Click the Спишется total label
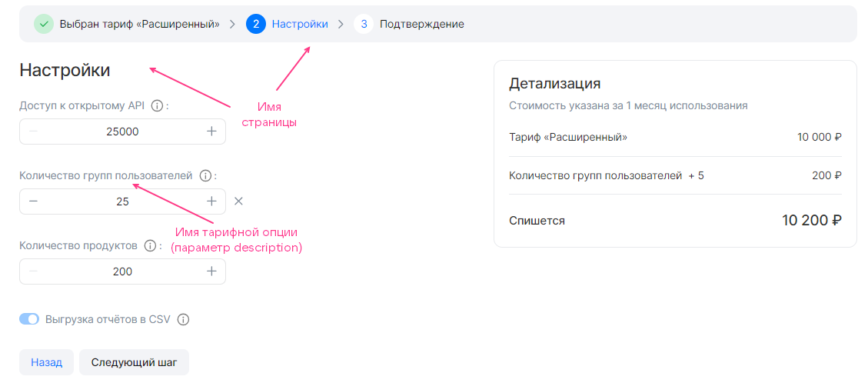The image size is (868, 383). [x=537, y=221]
